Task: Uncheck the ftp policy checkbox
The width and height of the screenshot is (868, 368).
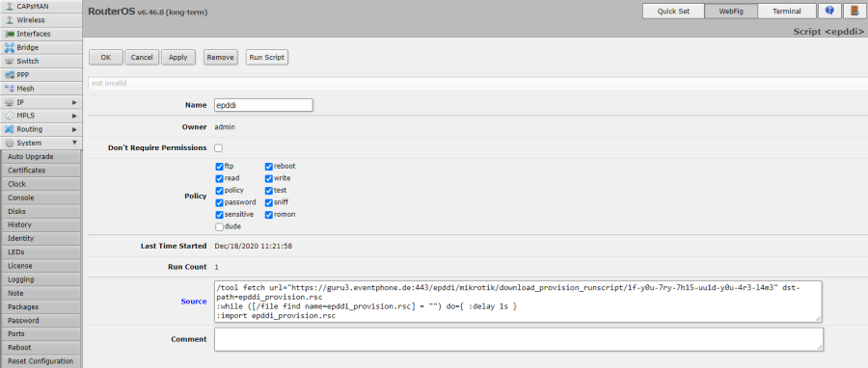Action: pos(219,167)
